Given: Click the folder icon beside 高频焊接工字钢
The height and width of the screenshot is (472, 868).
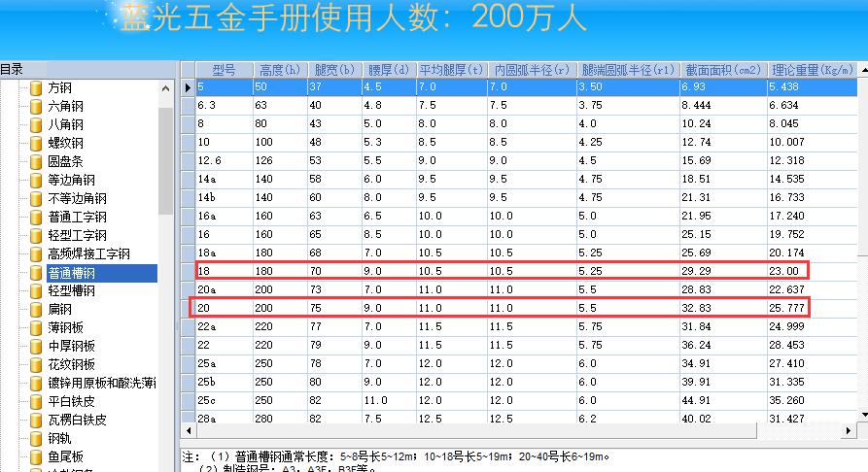Looking at the screenshot, I should (36, 254).
